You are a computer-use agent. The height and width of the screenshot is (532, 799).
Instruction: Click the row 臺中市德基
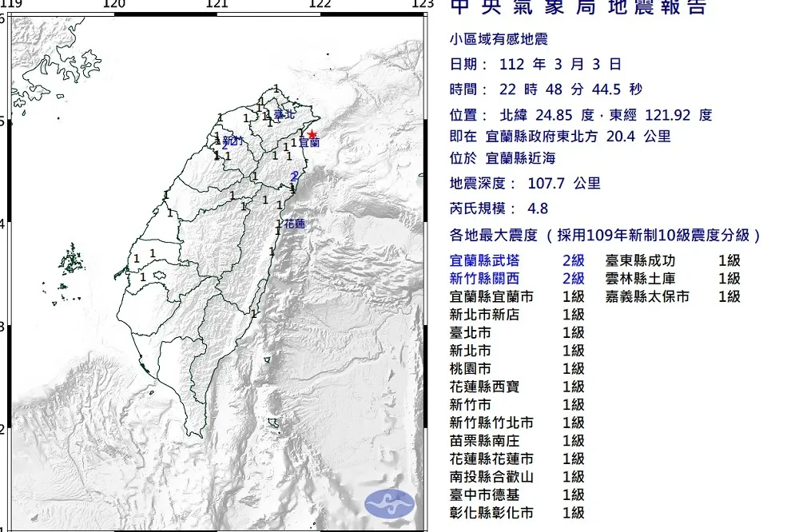[517, 494]
